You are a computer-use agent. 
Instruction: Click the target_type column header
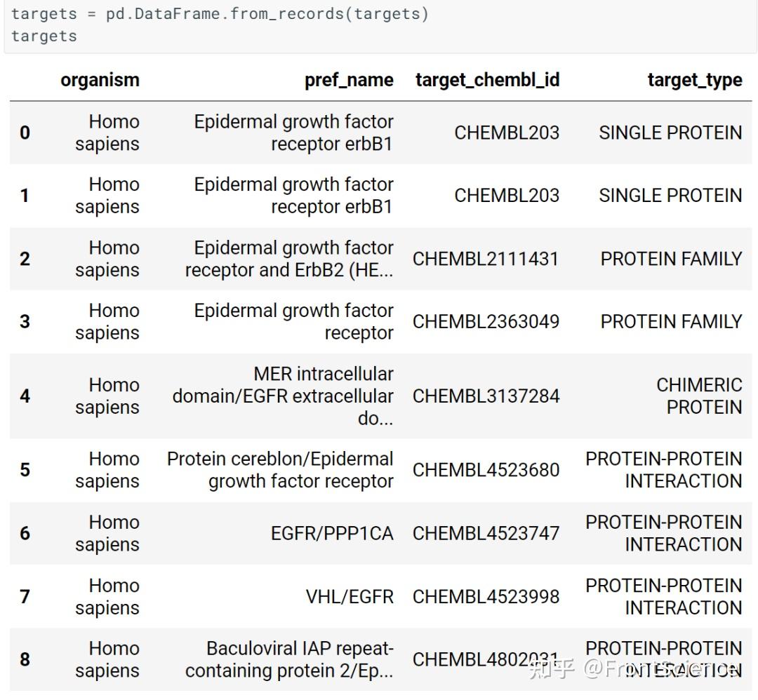[x=694, y=80]
